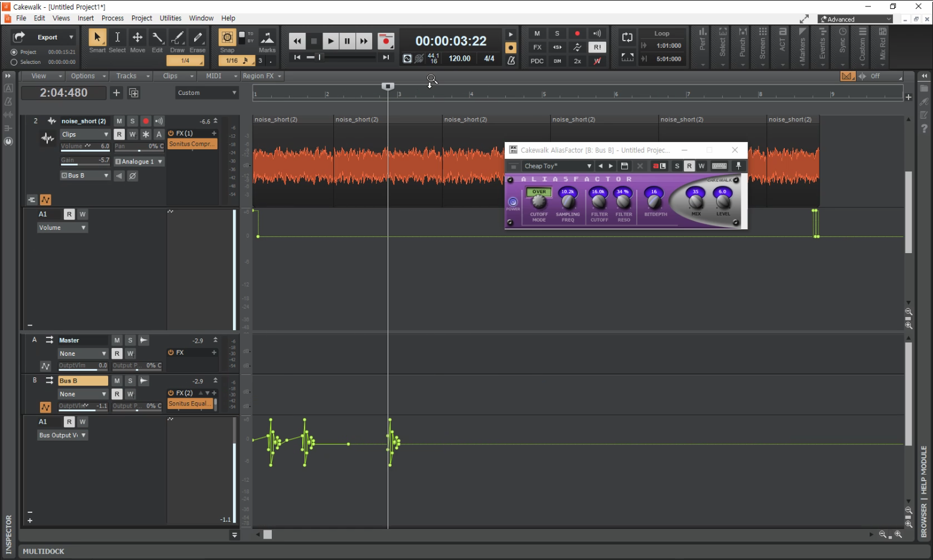Toggle phase invert on noise_short track
Viewport: 933px width, 560px height.
pyautogui.click(x=133, y=176)
